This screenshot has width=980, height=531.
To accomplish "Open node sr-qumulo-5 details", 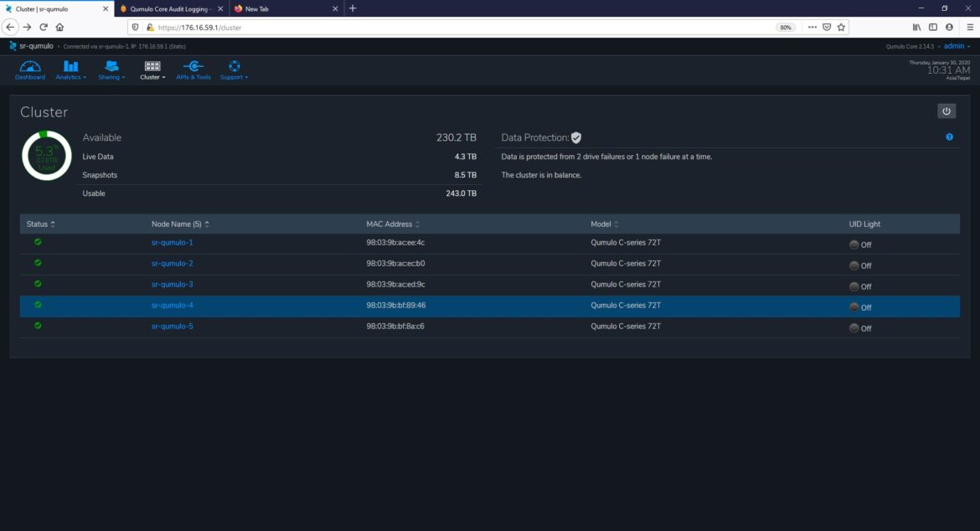I will click(x=172, y=326).
